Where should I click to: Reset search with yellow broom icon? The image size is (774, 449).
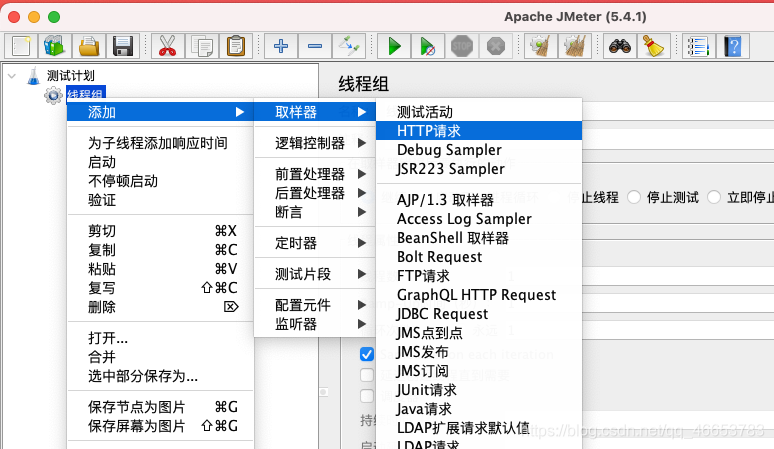(x=654, y=46)
